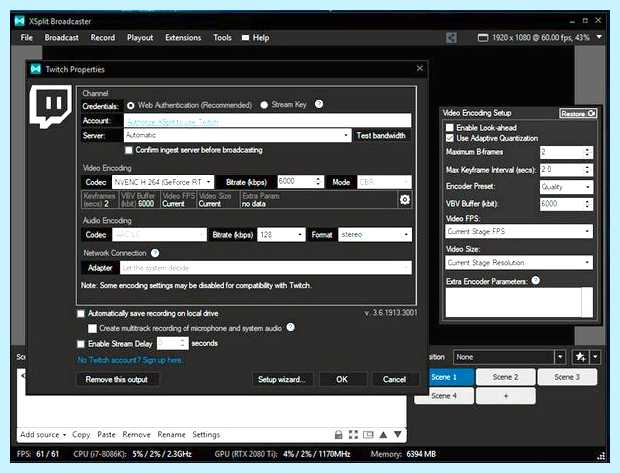Click the source placement rectangle icon
Image resolution: width=620 pixels, height=473 pixels.
[x=368, y=435]
